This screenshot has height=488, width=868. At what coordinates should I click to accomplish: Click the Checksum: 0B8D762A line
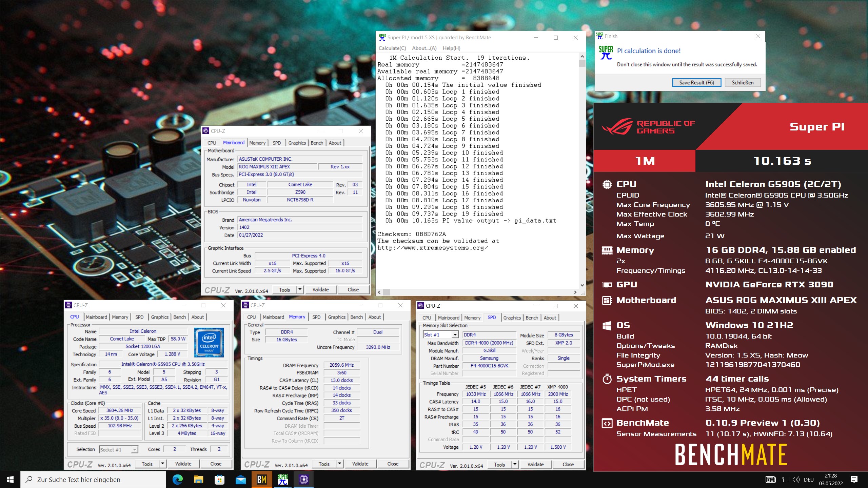click(x=412, y=234)
